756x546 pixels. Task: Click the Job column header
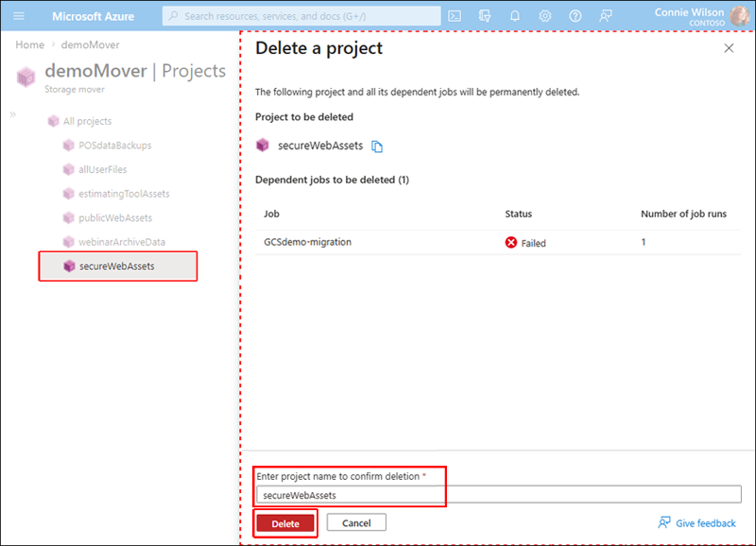pyautogui.click(x=271, y=213)
